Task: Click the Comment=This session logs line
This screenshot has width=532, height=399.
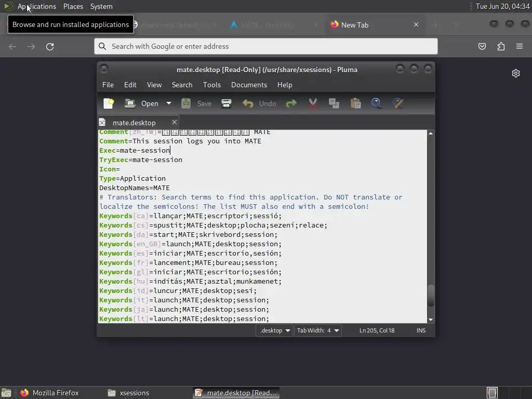Action: click(x=180, y=141)
